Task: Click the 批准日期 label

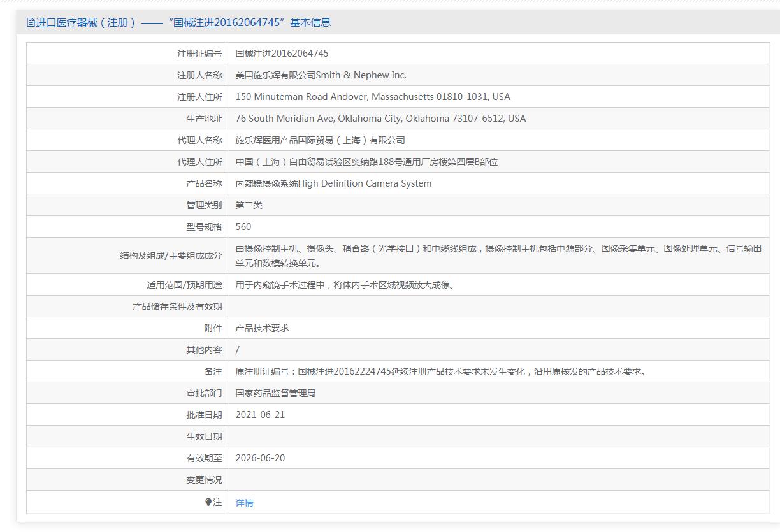Action: point(204,415)
